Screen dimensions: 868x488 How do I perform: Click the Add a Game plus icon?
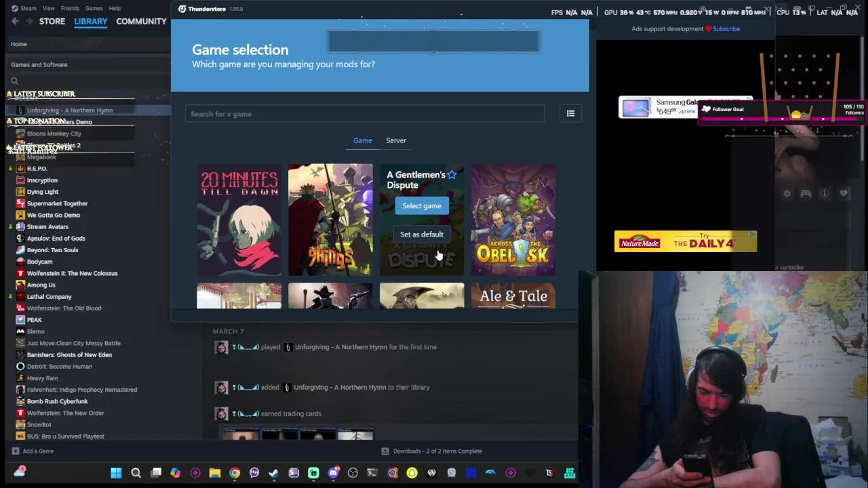[x=15, y=451]
